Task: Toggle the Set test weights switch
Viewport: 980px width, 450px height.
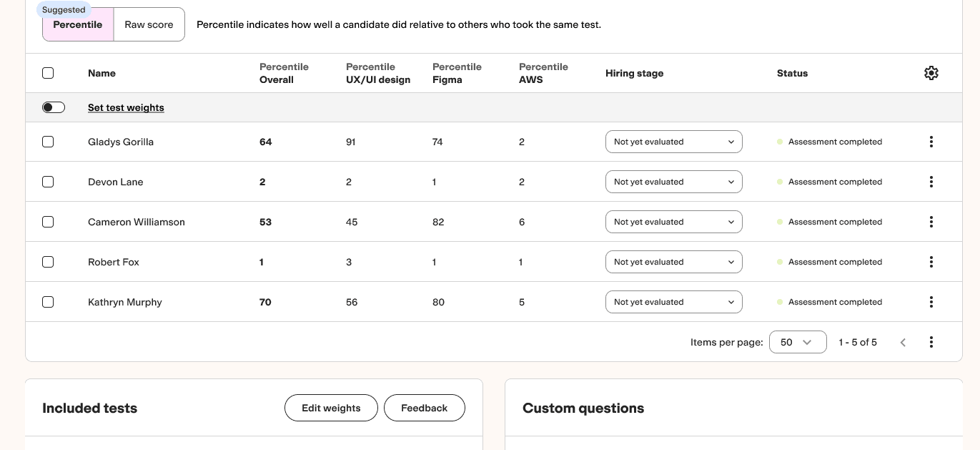Action: (x=54, y=107)
